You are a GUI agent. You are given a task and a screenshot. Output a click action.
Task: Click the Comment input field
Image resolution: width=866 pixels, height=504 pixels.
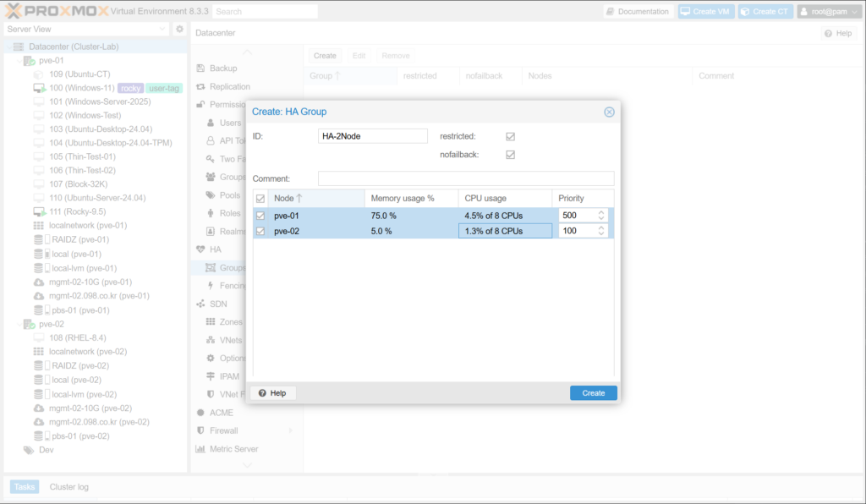tap(465, 178)
